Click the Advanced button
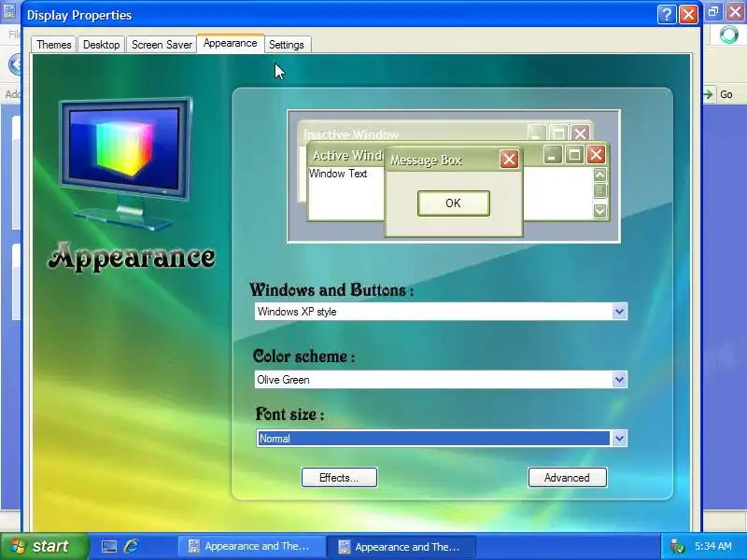 click(x=568, y=478)
